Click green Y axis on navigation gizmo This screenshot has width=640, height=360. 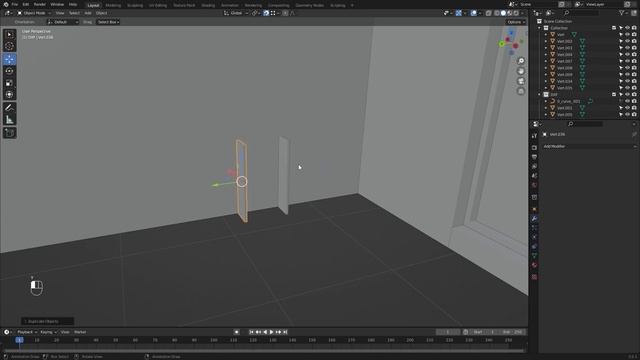(x=502, y=44)
